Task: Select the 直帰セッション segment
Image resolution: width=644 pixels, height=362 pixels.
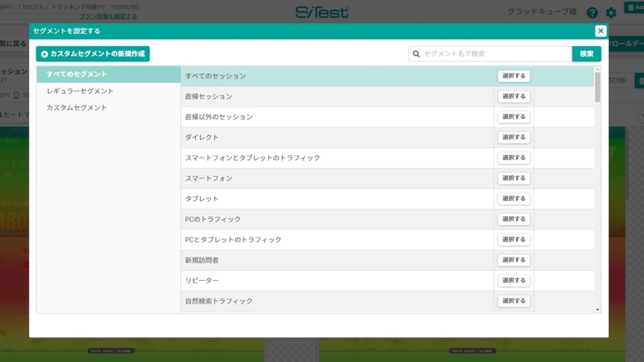Action: 513,96
